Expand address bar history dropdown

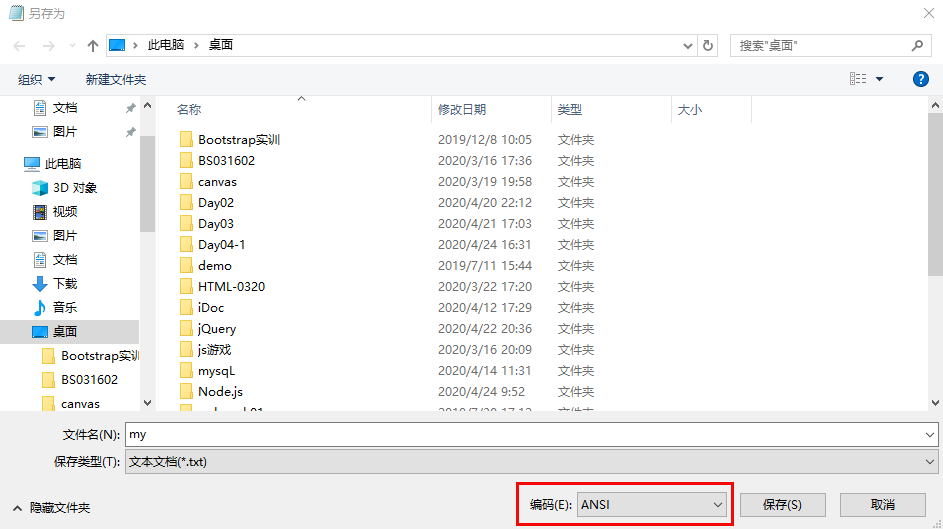(x=687, y=46)
